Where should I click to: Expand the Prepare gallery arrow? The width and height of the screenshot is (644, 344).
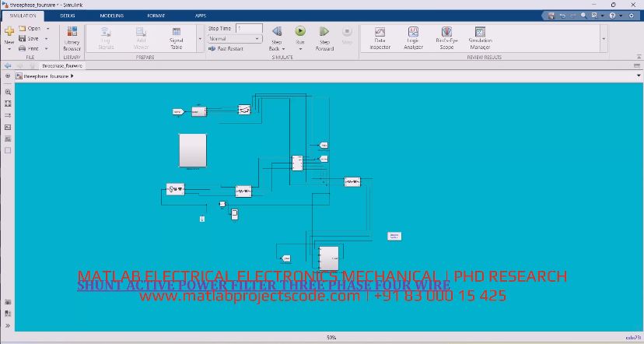199,38
